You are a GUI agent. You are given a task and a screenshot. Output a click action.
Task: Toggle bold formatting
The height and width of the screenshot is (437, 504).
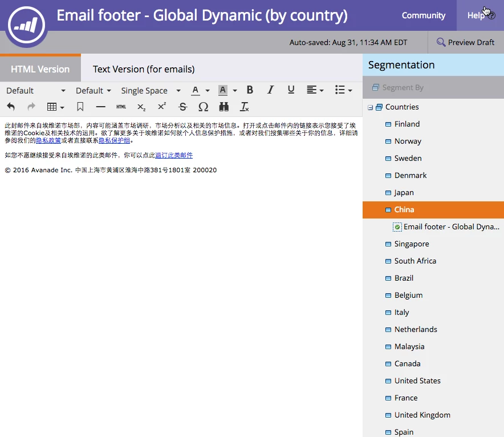coord(250,90)
